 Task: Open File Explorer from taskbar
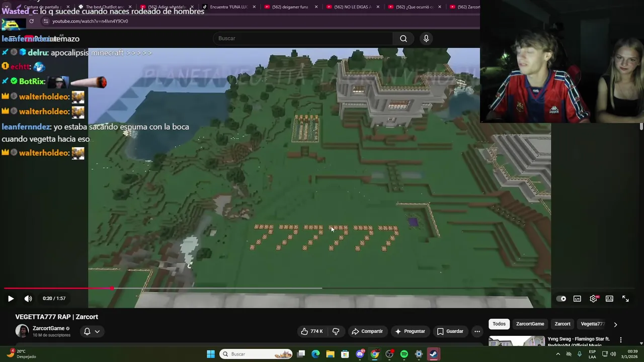[x=330, y=354]
